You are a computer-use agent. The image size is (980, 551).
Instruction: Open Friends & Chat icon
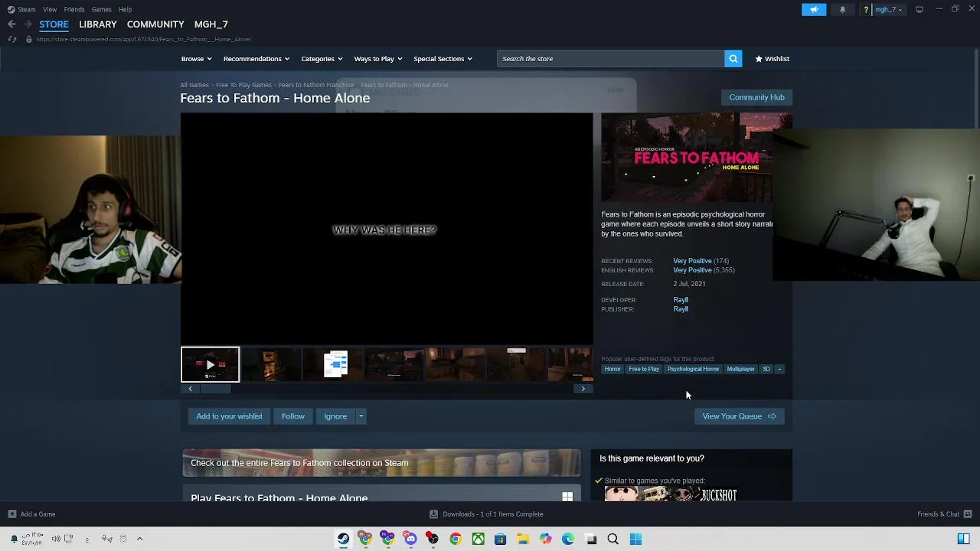pos(968,514)
